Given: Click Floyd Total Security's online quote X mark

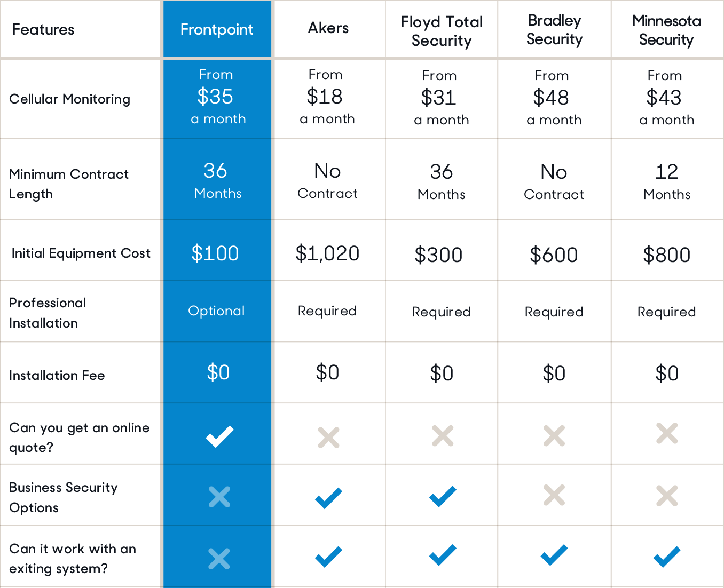Looking at the screenshot, I should click(x=443, y=436).
